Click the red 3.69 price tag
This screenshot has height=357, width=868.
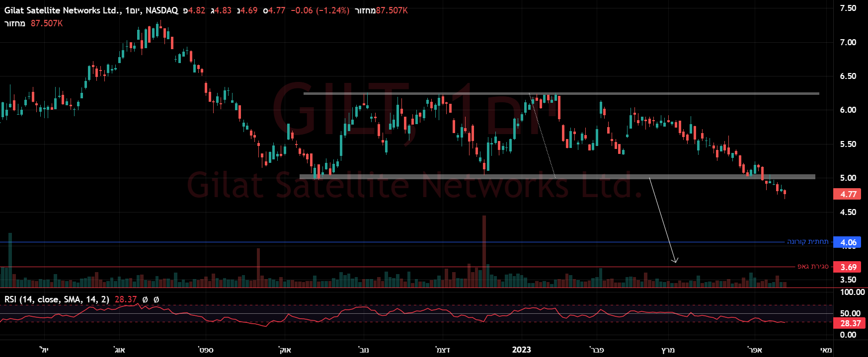(848, 267)
